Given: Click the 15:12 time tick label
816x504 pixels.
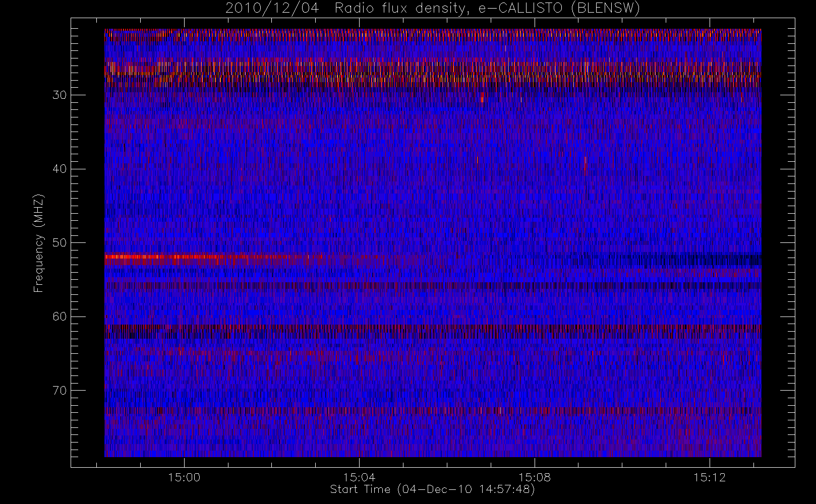Looking at the screenshot, I should point(710,477).
